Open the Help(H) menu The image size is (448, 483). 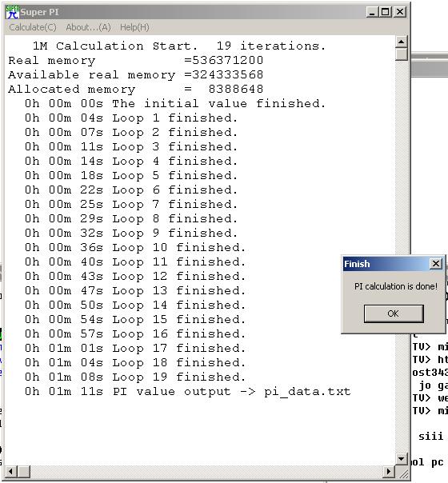(x=134, y=27)
